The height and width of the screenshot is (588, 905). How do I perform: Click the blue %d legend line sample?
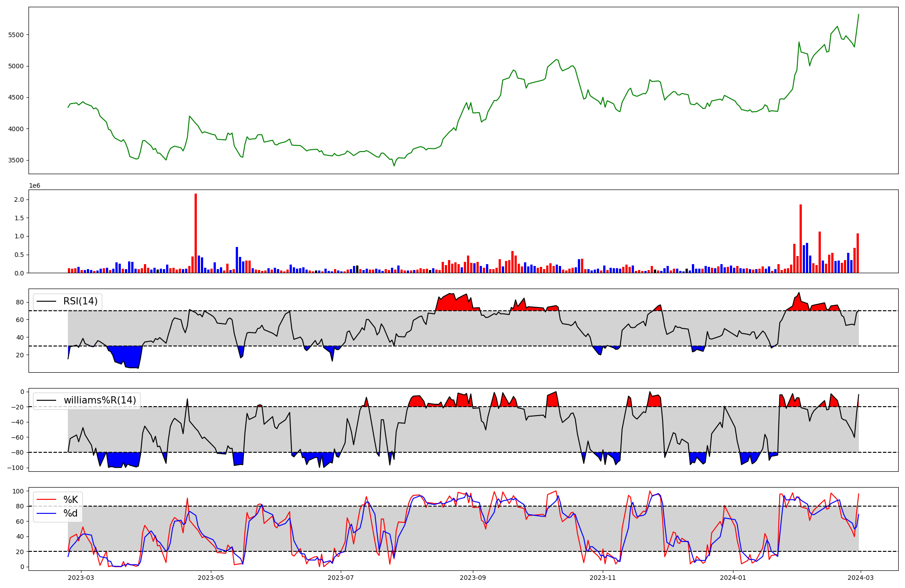[47, 513]
